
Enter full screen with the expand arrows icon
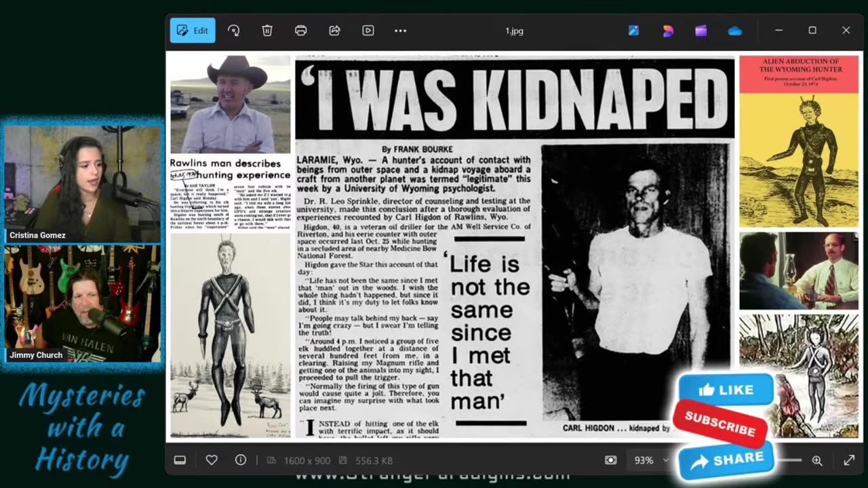coord(849,460)
